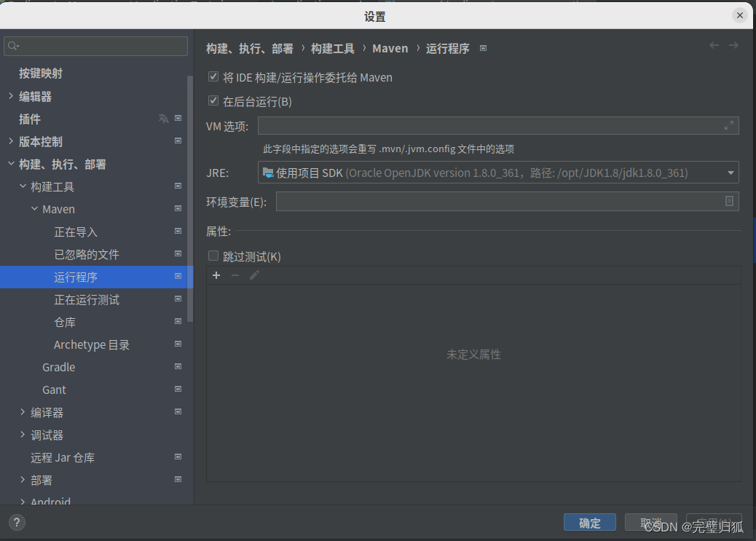Open the JRE selection dropdown
The image size is (756, 541).
(x=730, y=173)
